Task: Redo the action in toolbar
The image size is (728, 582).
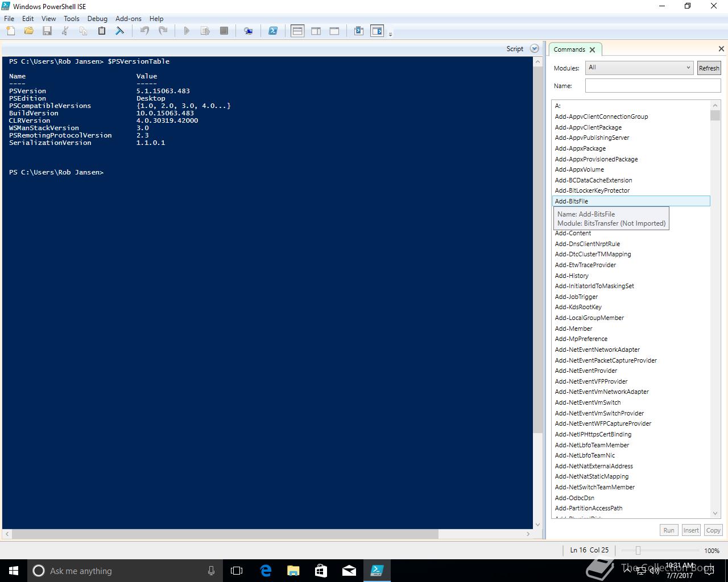Action: (x=163, y=31)
